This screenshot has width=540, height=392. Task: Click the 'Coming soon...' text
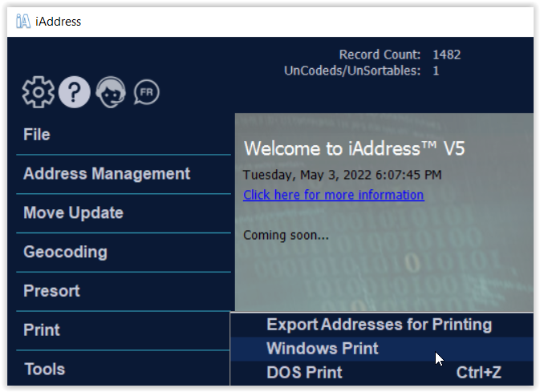pyautogui.click(x=286, y=236)
